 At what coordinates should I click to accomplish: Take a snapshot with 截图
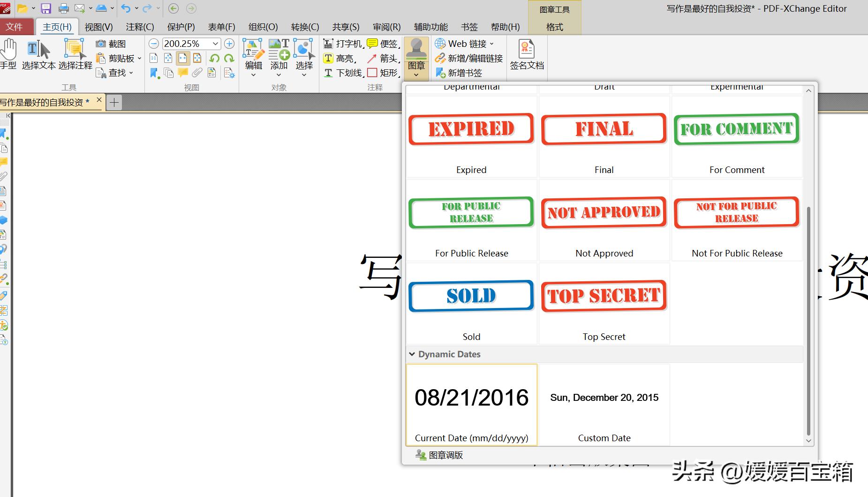(x=111, y=44)
